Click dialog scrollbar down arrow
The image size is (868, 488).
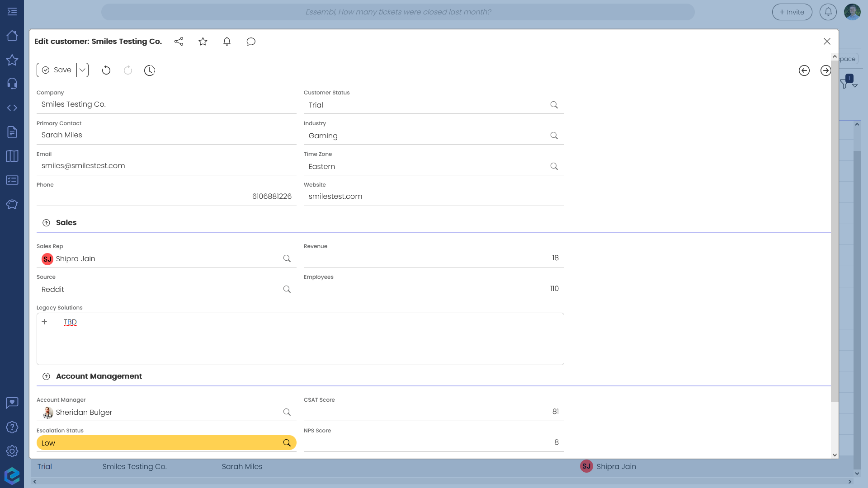point(835,455)
